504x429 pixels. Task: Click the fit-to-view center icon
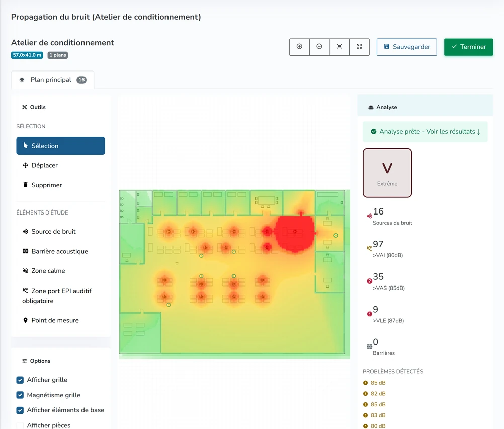pyautogui.click(x=339, y=47)
